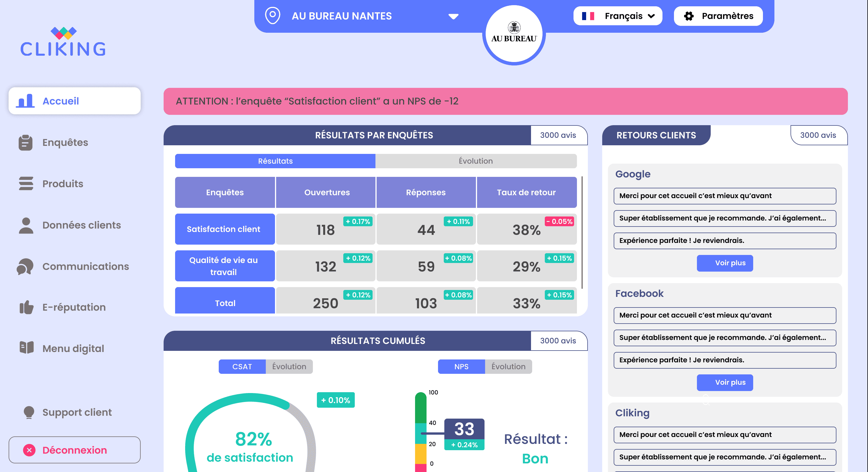
Task: Click the Enquêtes column header
Action: (x=225, y=192)
